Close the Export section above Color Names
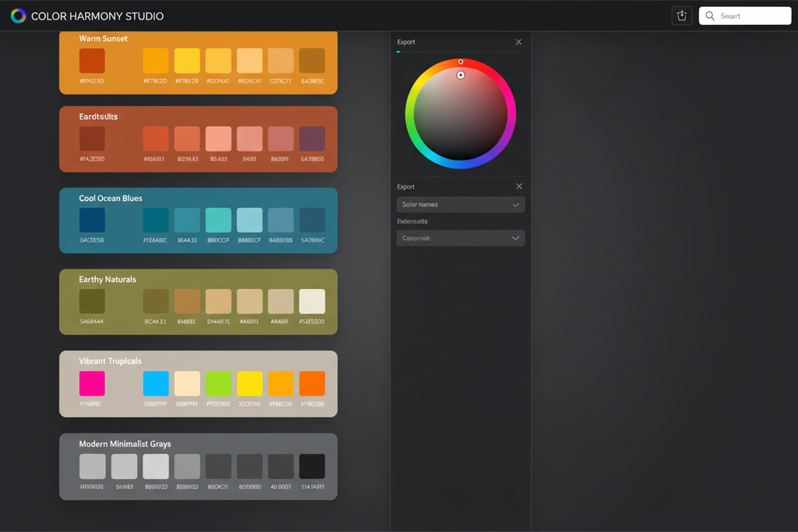The height and width of the screenshot is (532, 798). click(x=519, y=187)
